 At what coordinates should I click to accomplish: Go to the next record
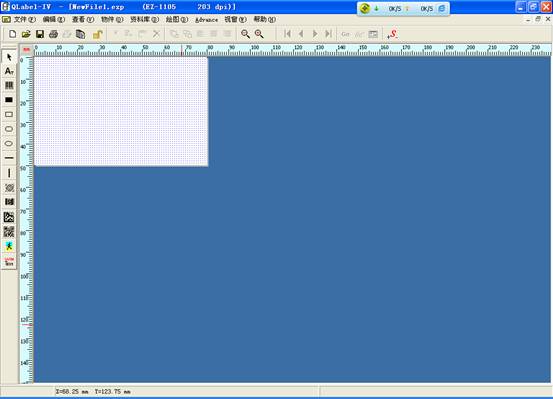(x=315, y=34)
